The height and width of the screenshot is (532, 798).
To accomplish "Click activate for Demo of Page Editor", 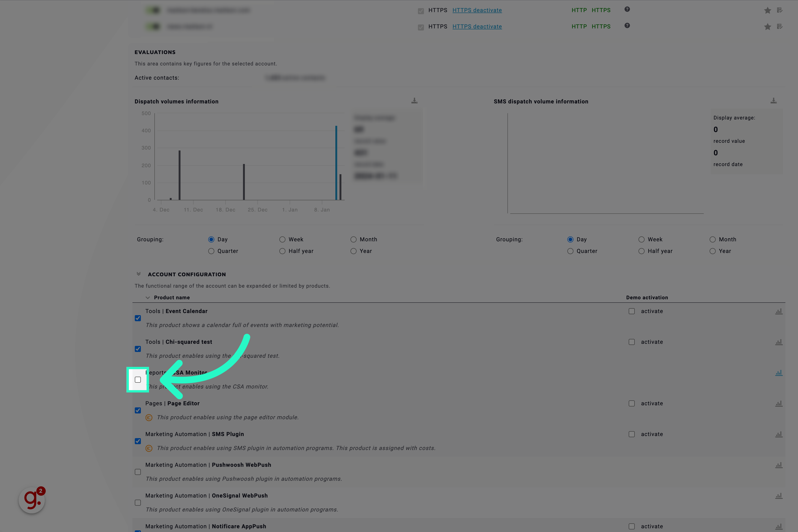I will coord(632,403).
